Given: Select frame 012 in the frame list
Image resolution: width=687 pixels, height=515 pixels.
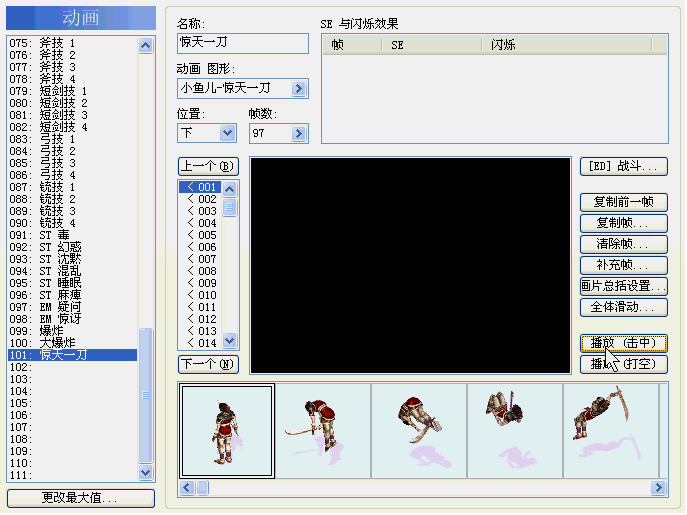Looking at the screenshot, I should (200, 319).
